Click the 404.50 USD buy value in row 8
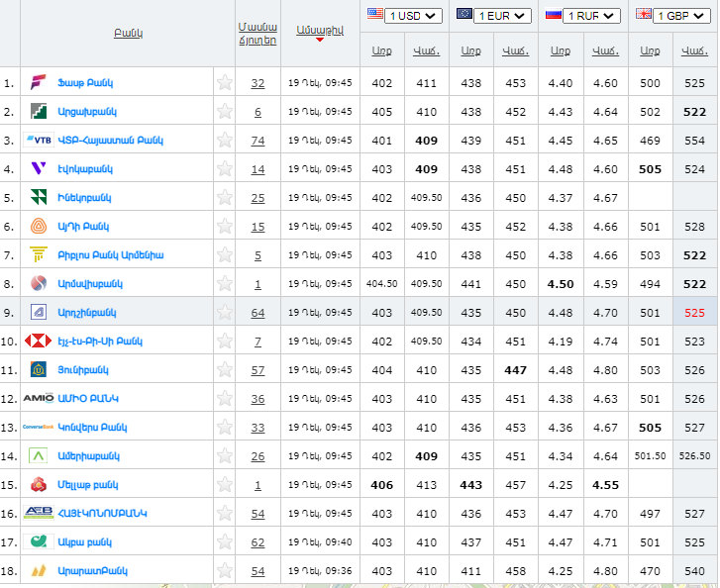The height and width of the screenshot is (588, 720). point(381,284)
